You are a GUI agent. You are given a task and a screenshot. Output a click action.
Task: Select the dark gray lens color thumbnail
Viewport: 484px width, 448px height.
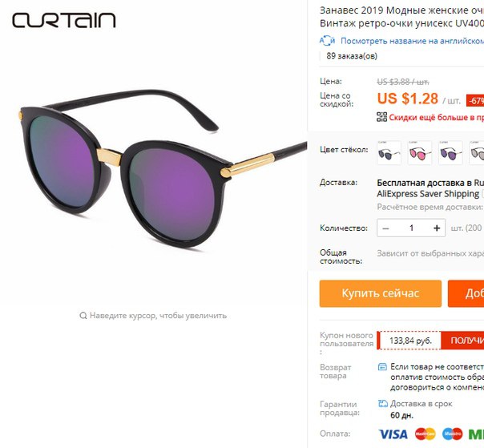coord(389,152)
